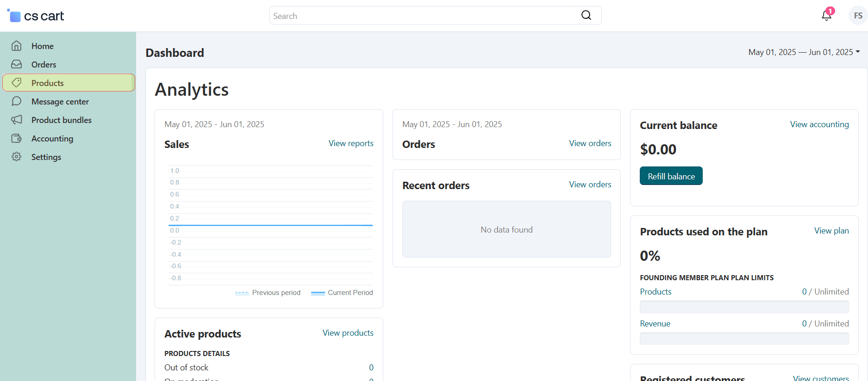
Task: Click the Products plan usage progress bar
Action: pyautogui.click(x=744, y=307)
